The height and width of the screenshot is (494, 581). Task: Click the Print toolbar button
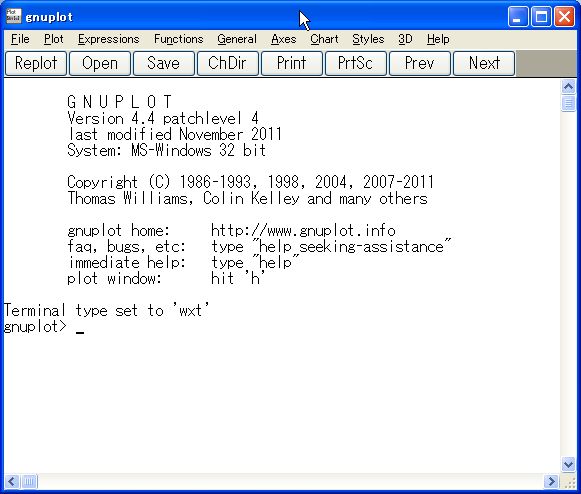pyautogui.click(x=292, y=63)
